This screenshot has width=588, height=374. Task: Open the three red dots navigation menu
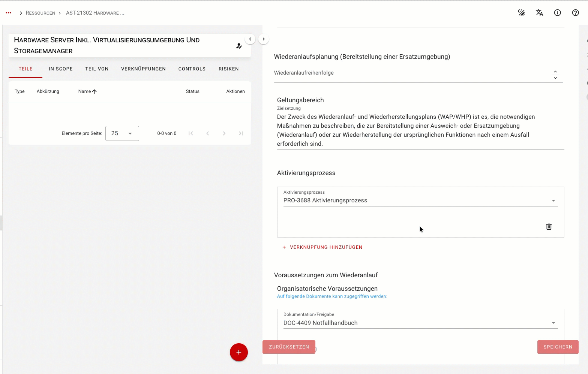(x=9, y=13)
